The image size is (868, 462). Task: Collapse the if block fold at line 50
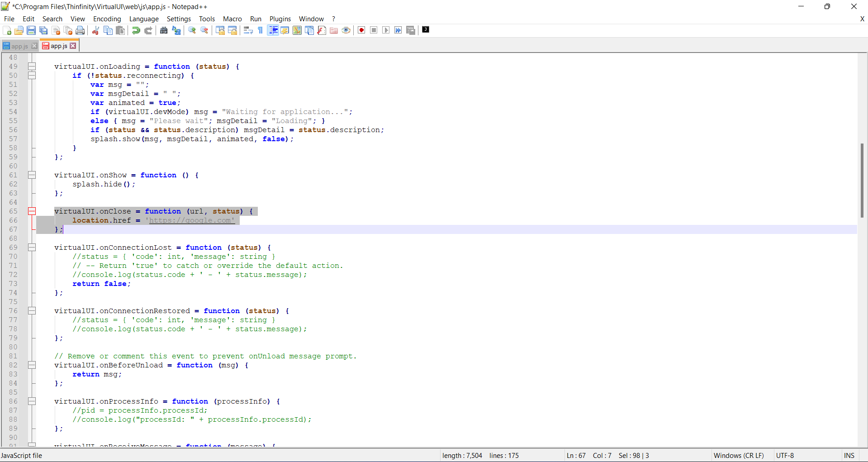coord(32,76)
